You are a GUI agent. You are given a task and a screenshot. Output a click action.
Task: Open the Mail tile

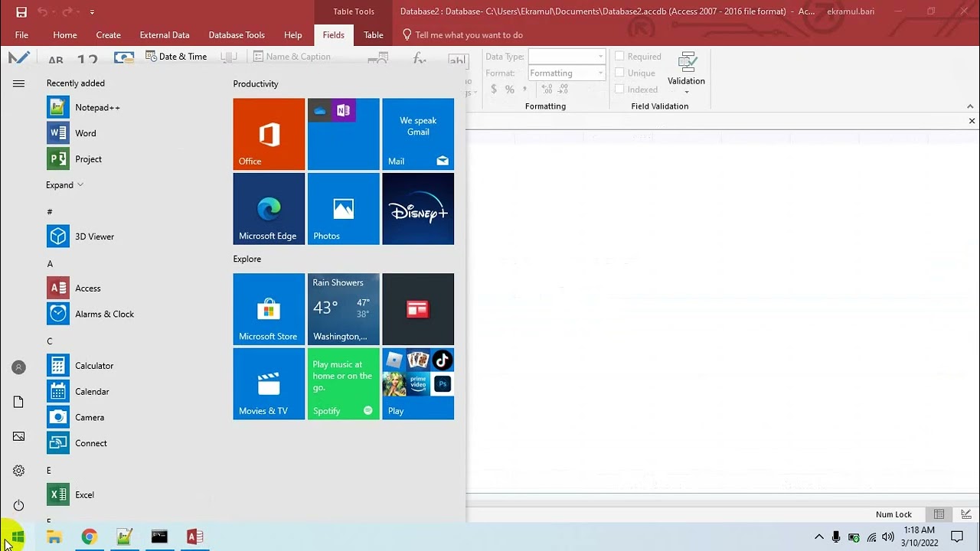tap(418, 134)
